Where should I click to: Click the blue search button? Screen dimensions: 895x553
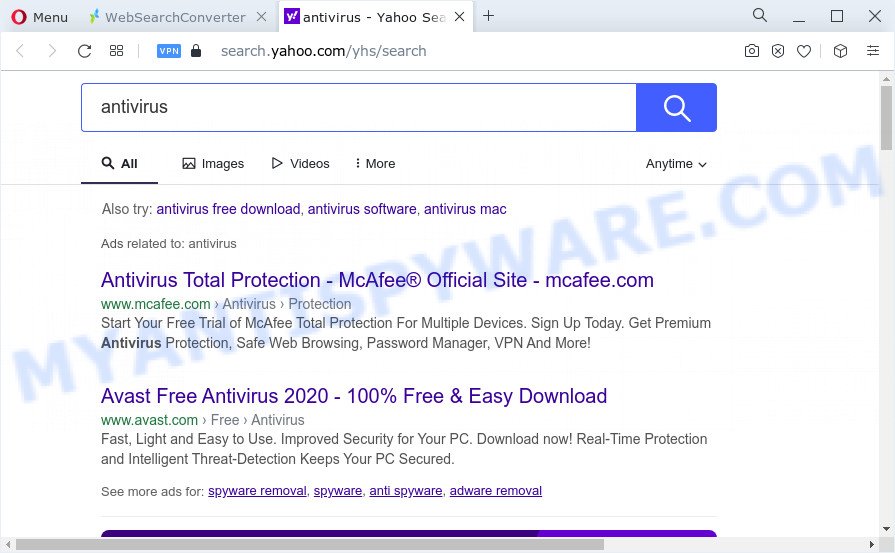676,107
